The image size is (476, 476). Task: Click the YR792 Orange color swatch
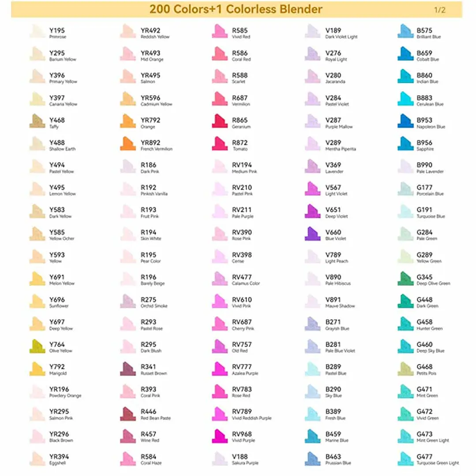pyautogui.click(x=128, y=122)
